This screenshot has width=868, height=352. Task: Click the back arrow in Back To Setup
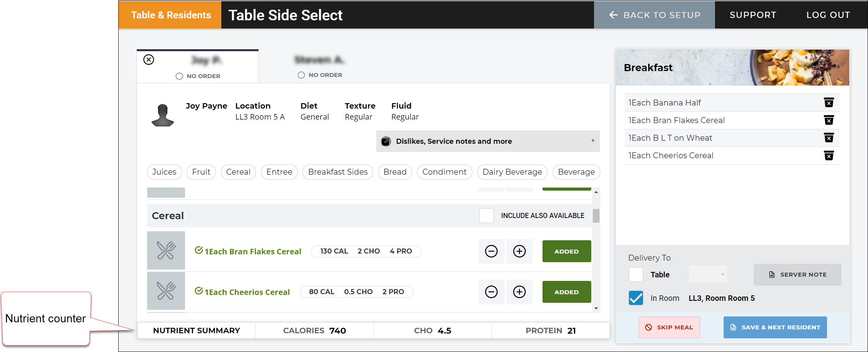click(613, 14)
